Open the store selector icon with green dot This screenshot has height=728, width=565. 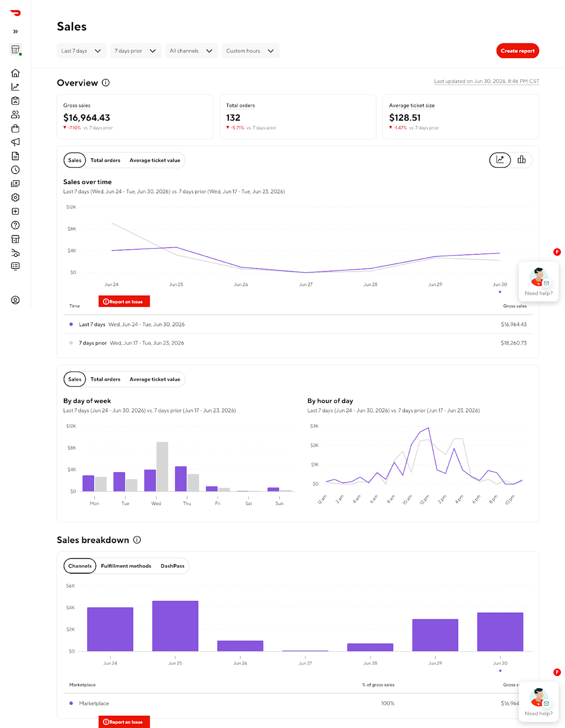click(x=16, y=49)
